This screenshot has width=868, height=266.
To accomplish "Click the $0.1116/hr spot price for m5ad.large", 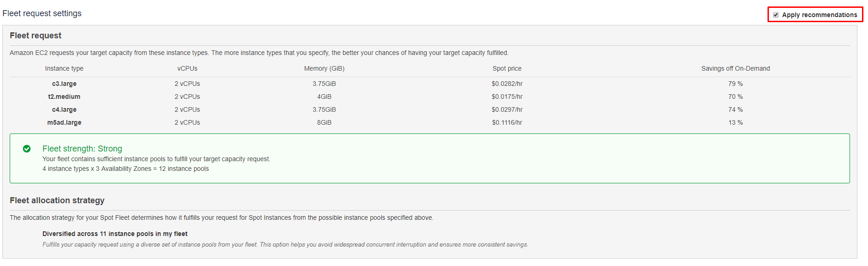I will click(507, 122).
